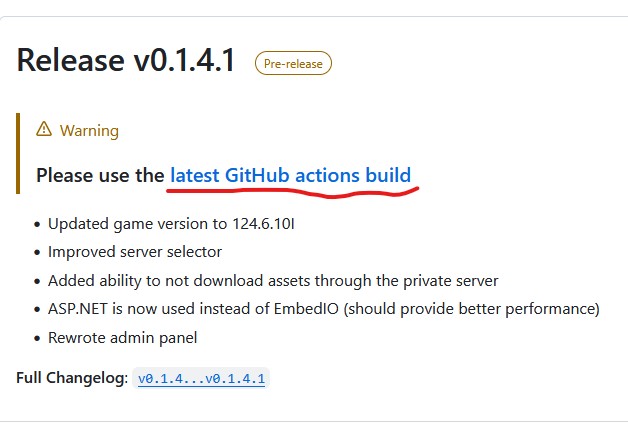Click the "Full Changelog:" label
Screen dimensions: 628x424
(72, 378)
